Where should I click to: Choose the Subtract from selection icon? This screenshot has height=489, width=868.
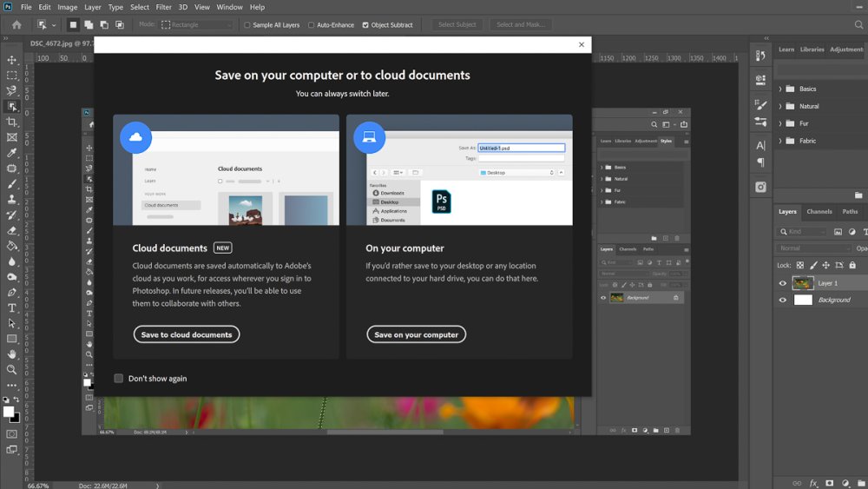[104, 24]
